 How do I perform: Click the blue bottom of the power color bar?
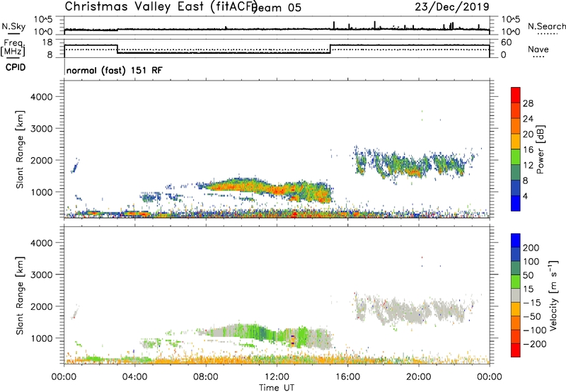click(516, 203)
